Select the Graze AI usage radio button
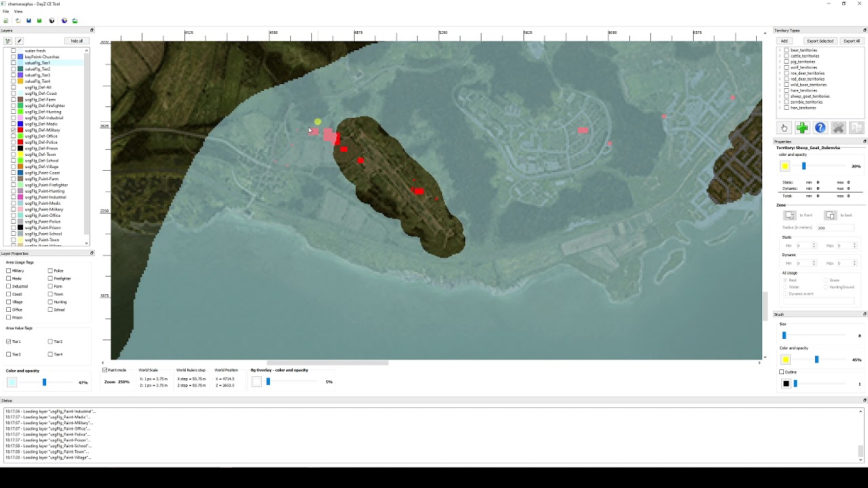This screenshot has width=868, height=488. (826, 280)
